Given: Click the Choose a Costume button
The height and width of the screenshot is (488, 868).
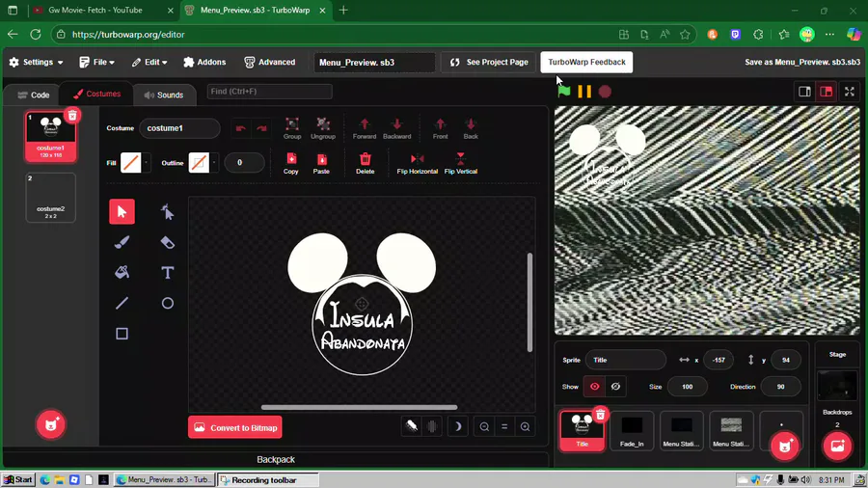Looking at the screenshot, I should [51, 424].
